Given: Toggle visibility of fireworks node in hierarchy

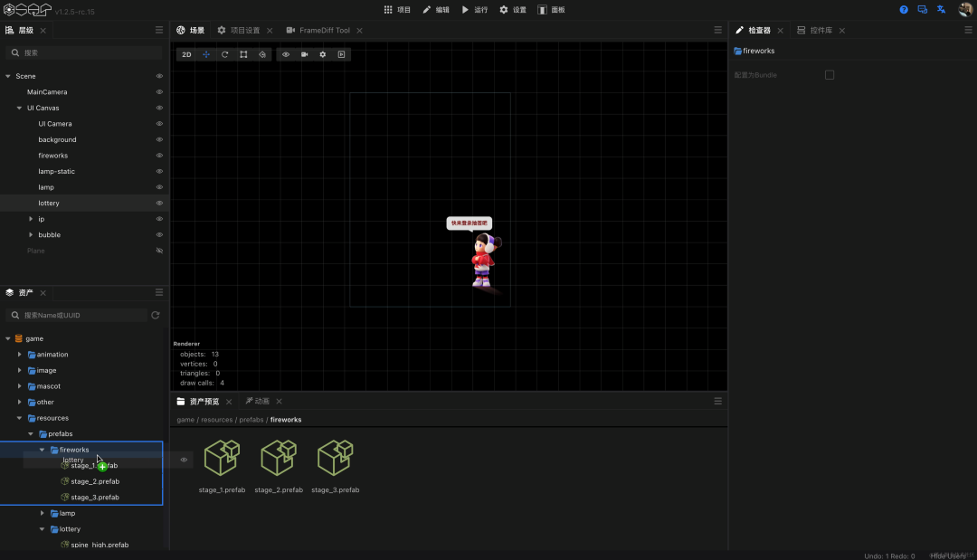Looking at the screenshot, I should click(159, 156).
